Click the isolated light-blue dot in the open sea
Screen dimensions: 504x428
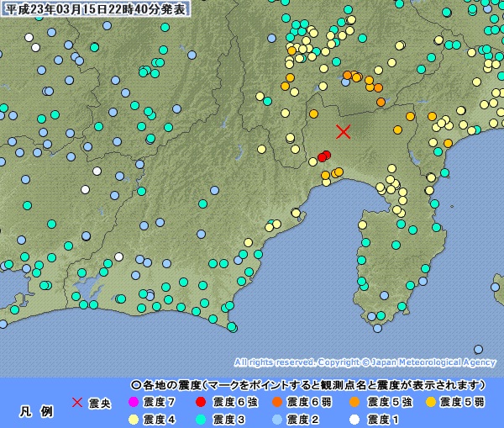tap(478, 350)
